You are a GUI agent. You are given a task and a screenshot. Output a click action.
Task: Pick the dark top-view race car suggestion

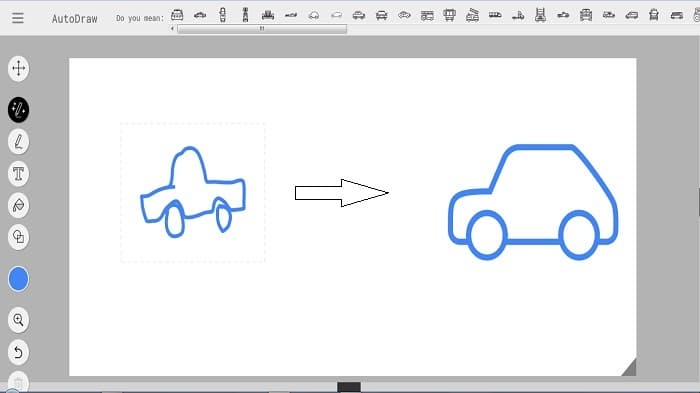point(245,15)
